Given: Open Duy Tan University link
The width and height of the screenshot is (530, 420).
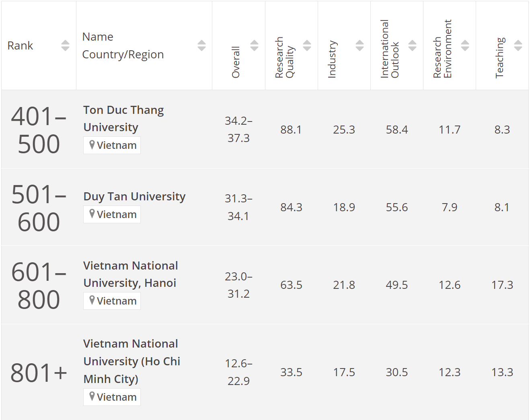Looking at the screenshot, I should click(x=134, y=196).
